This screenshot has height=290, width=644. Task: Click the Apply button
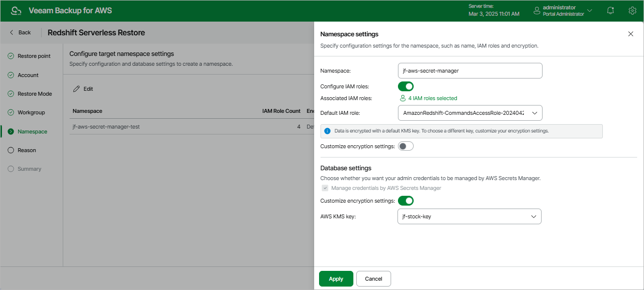coord(336,279)
